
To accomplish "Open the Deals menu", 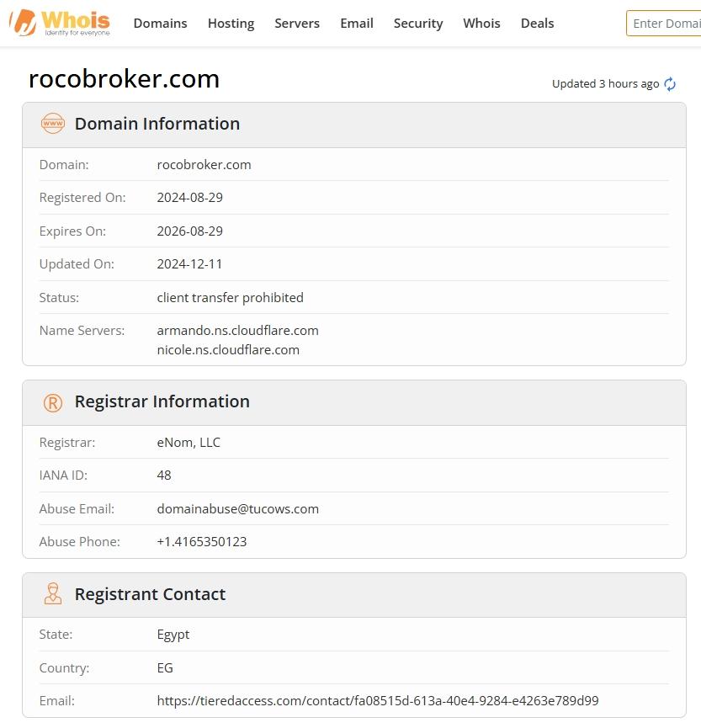I will (538, 24).
